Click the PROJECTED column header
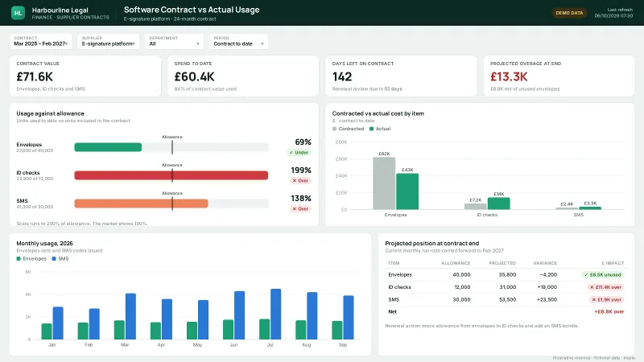 [502, 263]
